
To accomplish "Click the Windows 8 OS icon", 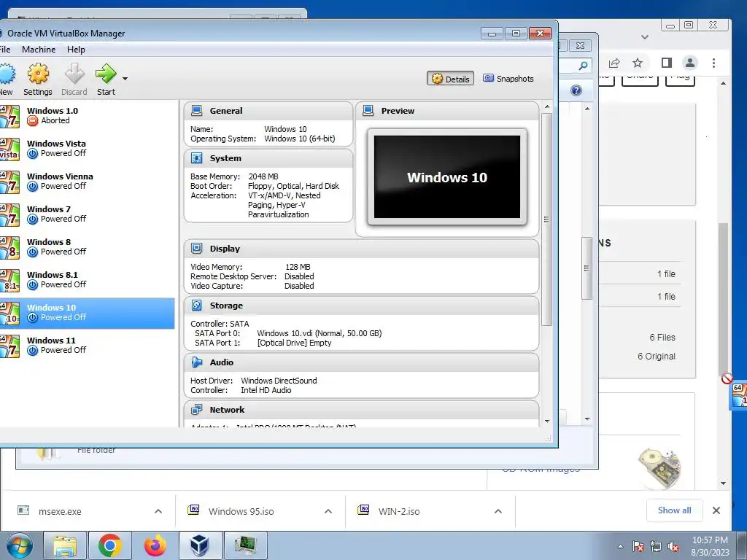I will (x=9, y=248).
